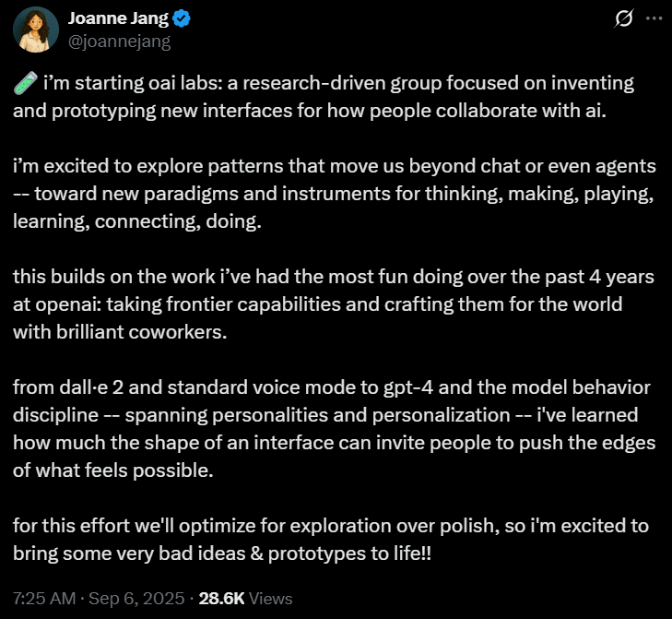Click the Views label
The width and height of the screenshot is (672, 619).
(270, 599)
